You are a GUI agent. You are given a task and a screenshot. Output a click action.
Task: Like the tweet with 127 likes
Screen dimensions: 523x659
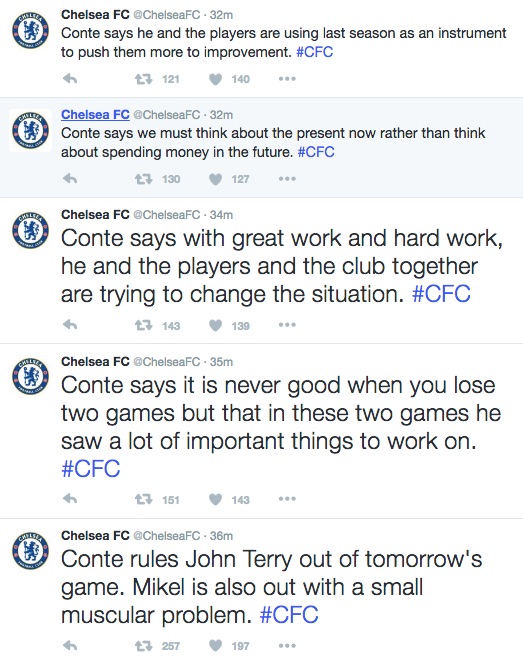[215, 179]
